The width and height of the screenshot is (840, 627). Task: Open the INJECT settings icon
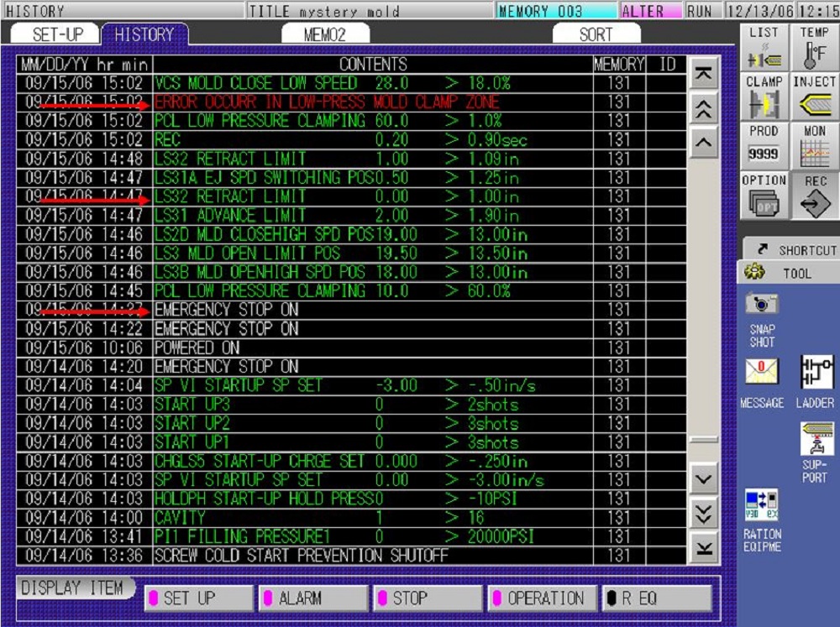click(x=814, y=98)
